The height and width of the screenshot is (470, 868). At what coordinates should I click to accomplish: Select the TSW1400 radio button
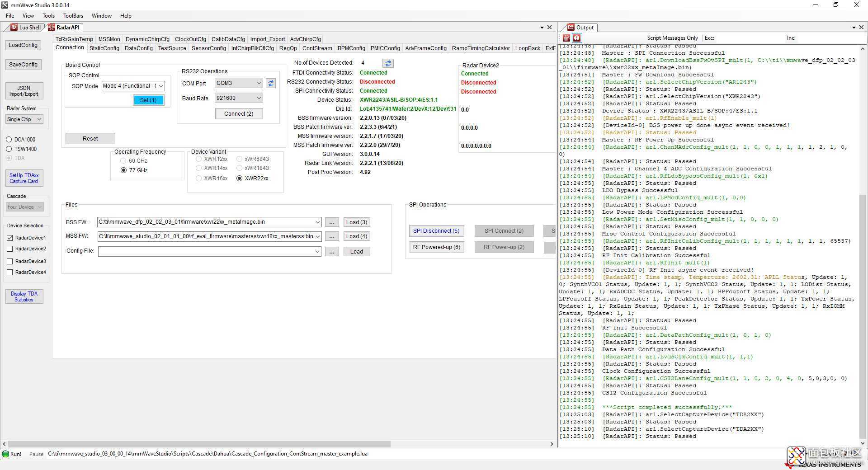pos(9,149)
